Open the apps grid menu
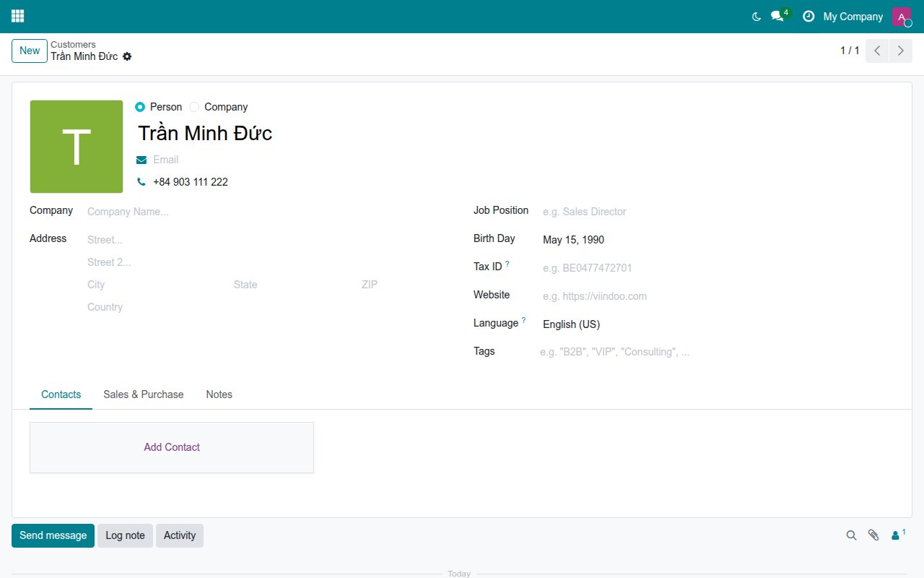Screen dimensions: 924x578 tap(17, 16)
